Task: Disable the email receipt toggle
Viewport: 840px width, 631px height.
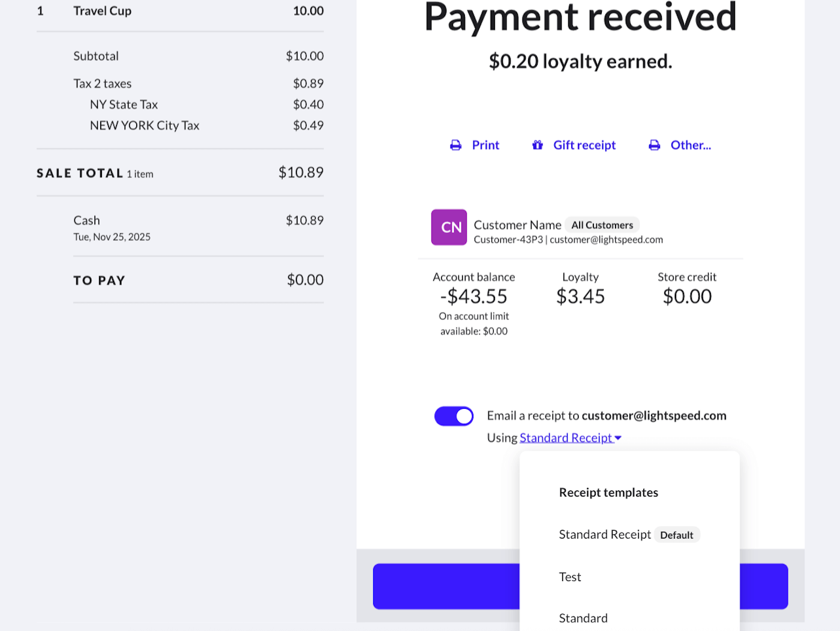Action: point(454,416)
